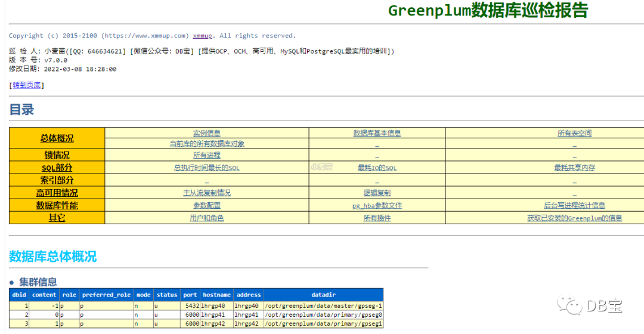Open the 总体概况 section link
644x334 pixels.
pos(57,138)
